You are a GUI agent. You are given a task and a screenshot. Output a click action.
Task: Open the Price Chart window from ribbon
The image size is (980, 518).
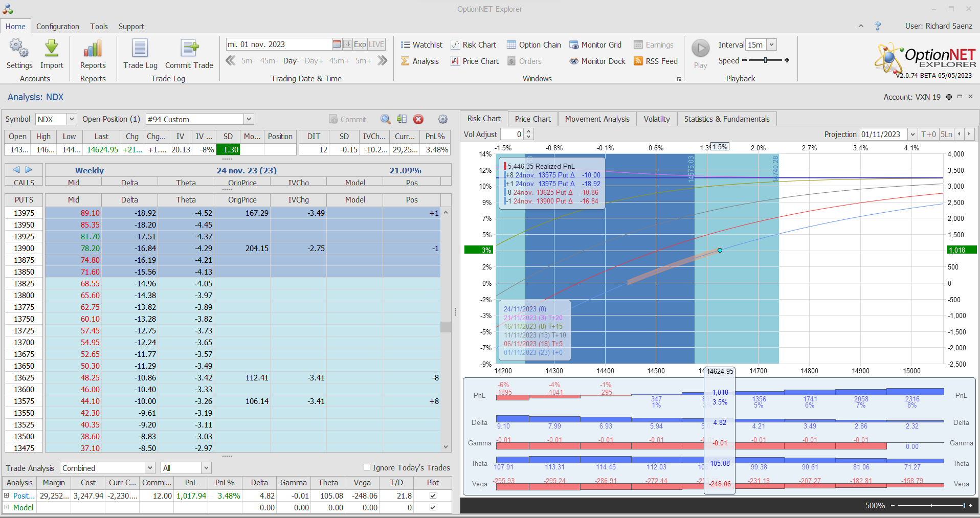[475, 61]
